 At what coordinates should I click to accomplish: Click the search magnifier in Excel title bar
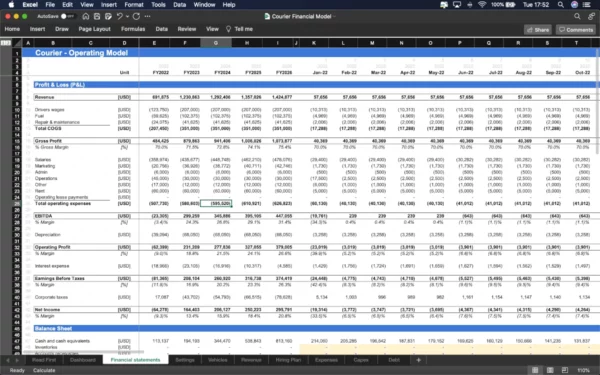click(x=577, y=16)
